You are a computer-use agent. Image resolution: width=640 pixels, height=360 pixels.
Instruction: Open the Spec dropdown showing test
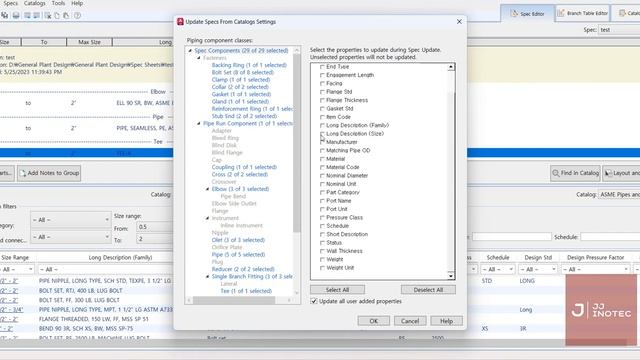[619, 30]
